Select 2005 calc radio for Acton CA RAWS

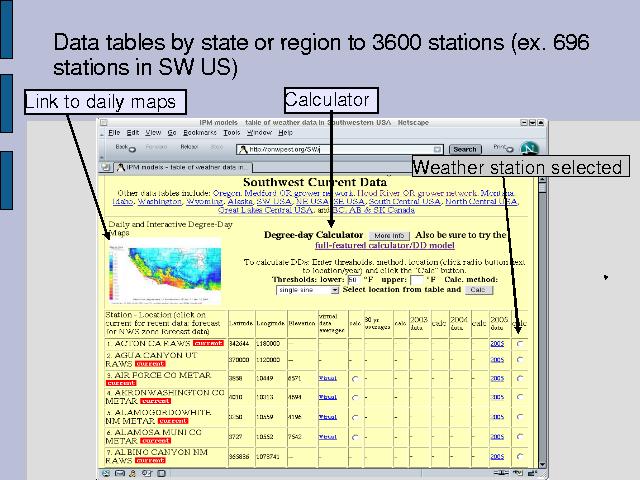(x=519, y=343)
